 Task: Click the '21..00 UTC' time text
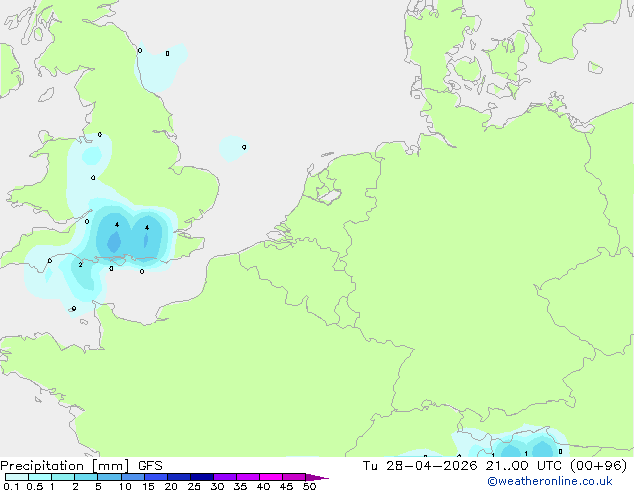524,466
